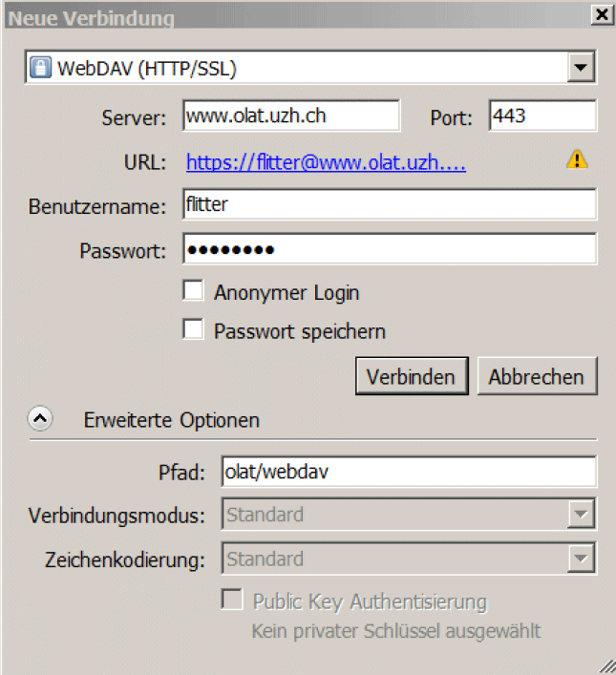Enable the Anonymer Login checkbox
Viewport: 616px width, 675px height.
coord(194,290)
